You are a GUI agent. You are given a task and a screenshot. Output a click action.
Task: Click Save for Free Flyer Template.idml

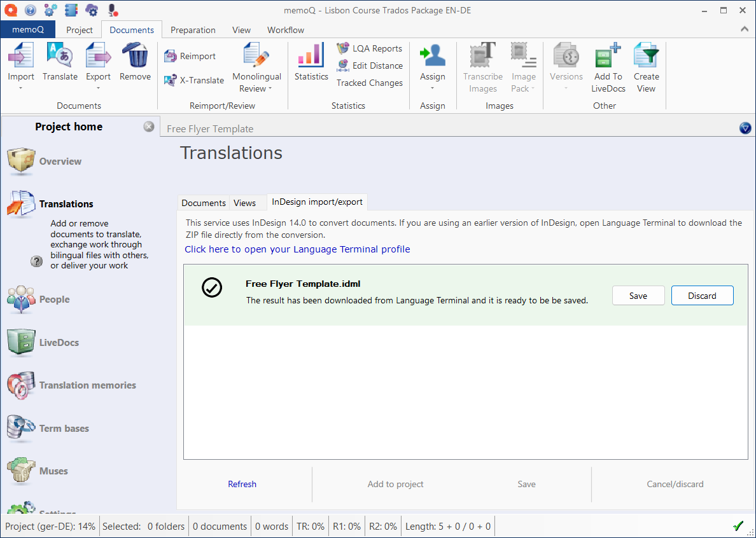pyautogui.click(x=638, y=296)
